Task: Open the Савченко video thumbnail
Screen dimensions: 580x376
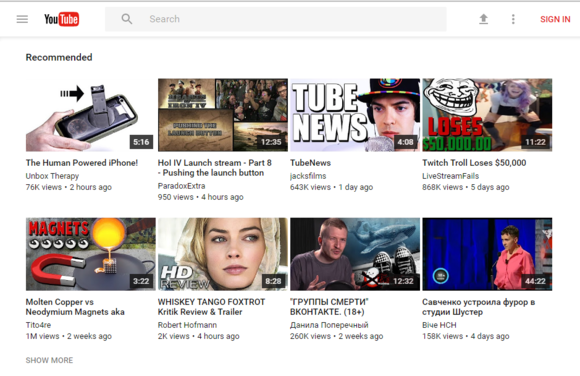Action: (487, 254)
